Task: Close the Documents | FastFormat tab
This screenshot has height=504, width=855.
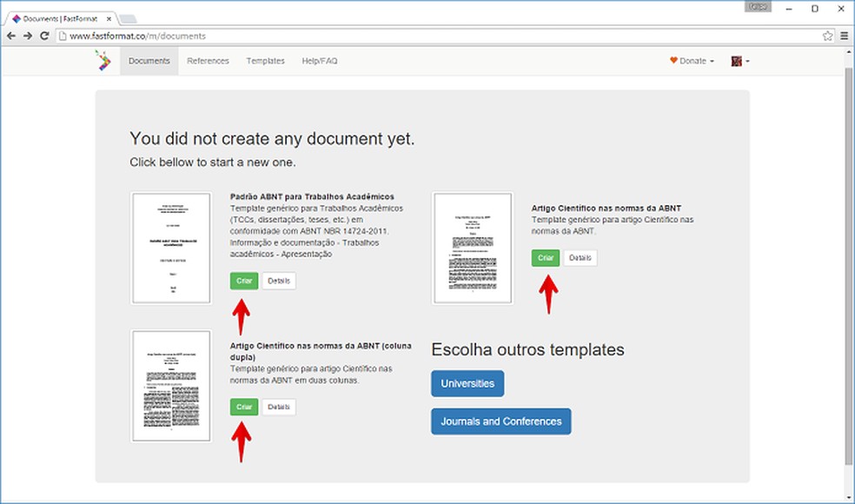Action: coord(109,19)
